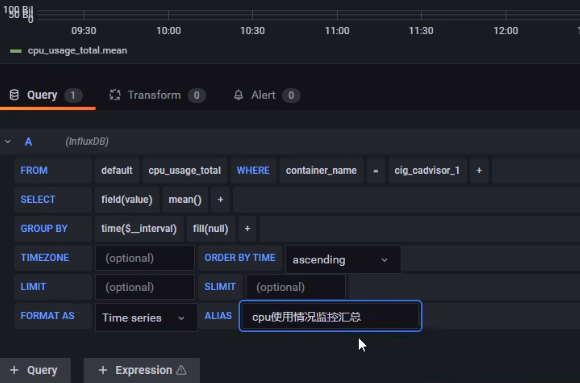Screen dimensions: 580x383
Task: Collapse query row A with chevron
Action: click(x=8, y=141)
